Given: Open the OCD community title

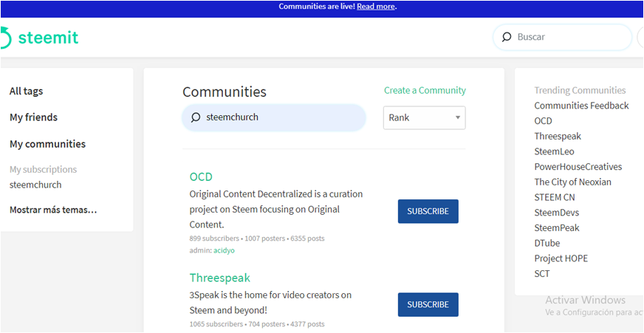Looking at the screenshot, I should point(201,177).
